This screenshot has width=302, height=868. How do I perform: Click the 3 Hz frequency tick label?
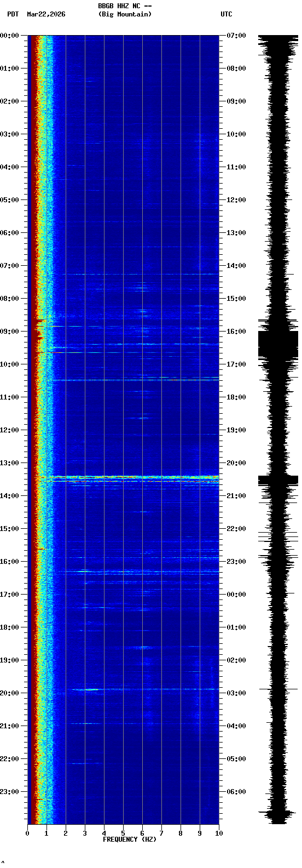pos(85,833)
